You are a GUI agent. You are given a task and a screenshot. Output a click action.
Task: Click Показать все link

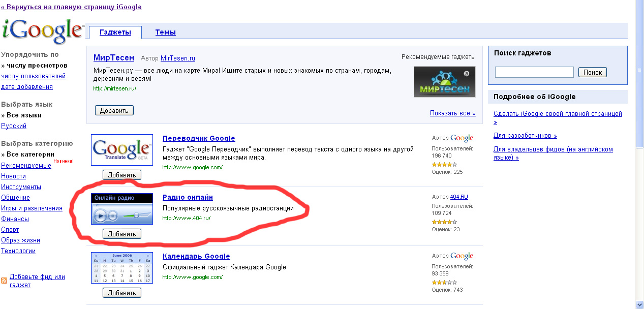click(452, 113)
